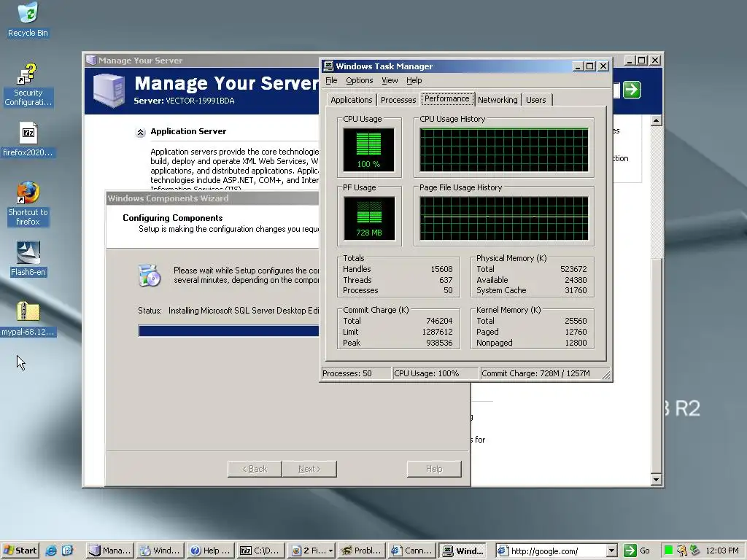Switch to the first Wind... wizard taskbar button

tap(160, 551)
